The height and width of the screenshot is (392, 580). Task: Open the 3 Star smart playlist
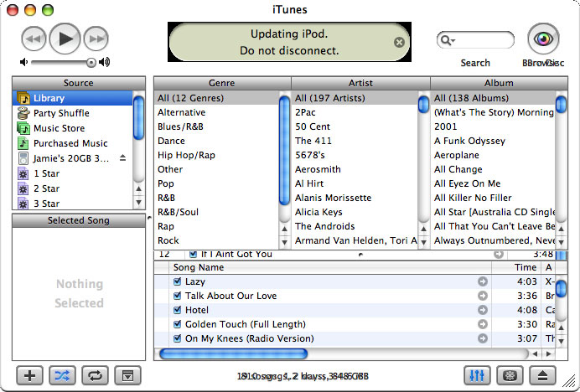pos(72,204)
